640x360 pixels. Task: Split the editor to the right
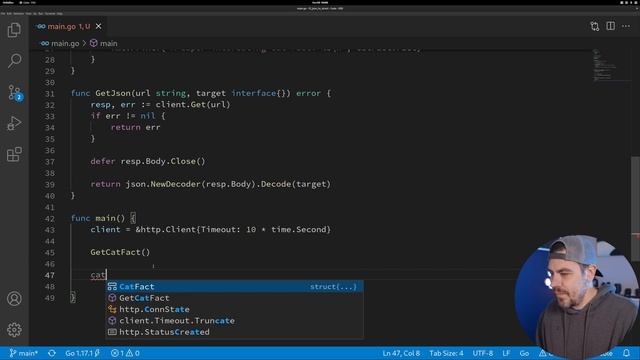[x=611, y=26]
